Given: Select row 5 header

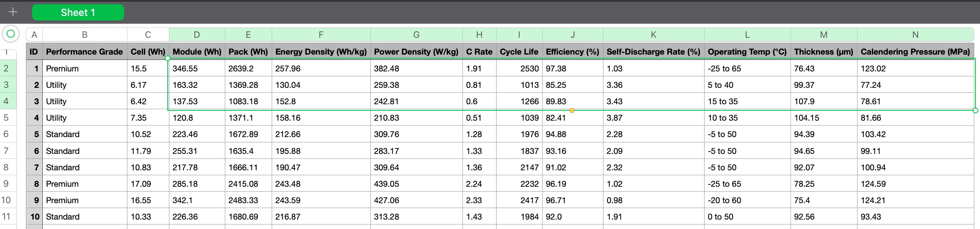Looking at the screenshot, I should (8, 117).
